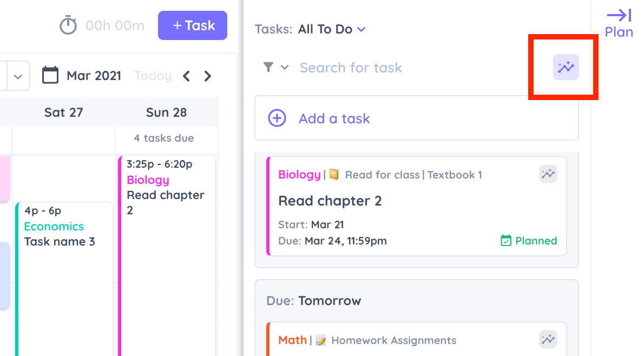Open the filter funnel icon
Viewport: 644px width, 356px height.
pyautogui.click(x=268, y=67)
